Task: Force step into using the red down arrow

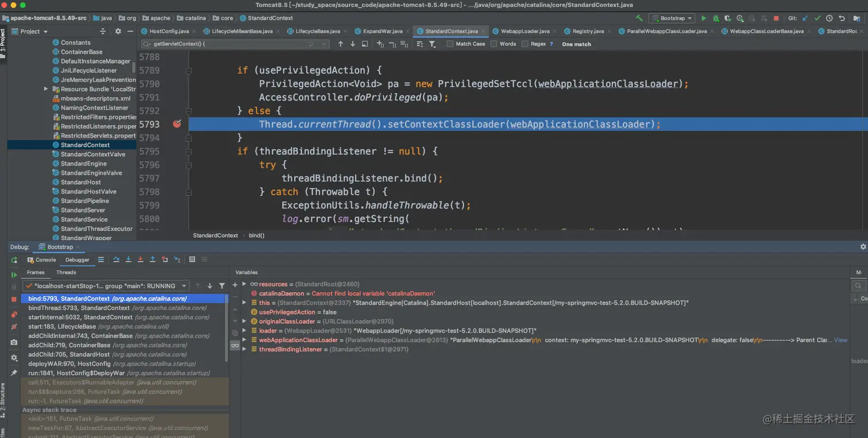Action: tap(140, 259)
